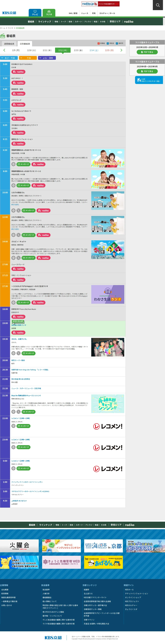Open radiko button for 心のともしび
This screenshot has width=165, height=644.
click(18, 105)
